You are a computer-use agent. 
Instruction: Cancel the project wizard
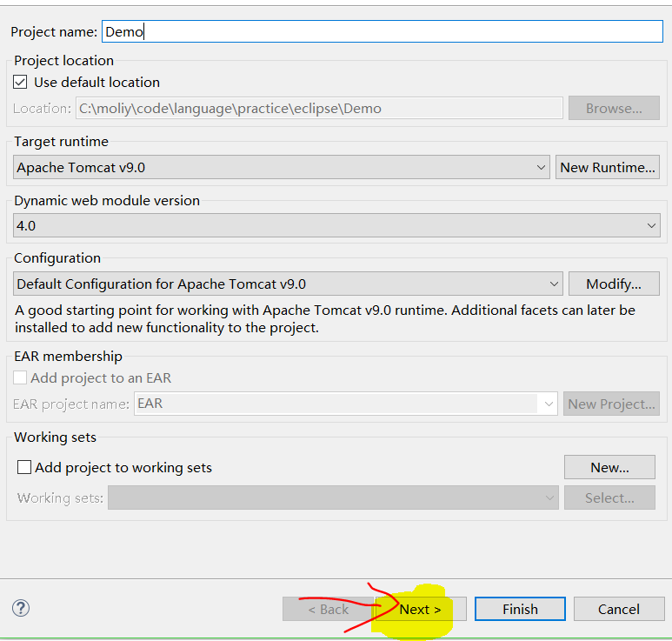coord(619,610)
